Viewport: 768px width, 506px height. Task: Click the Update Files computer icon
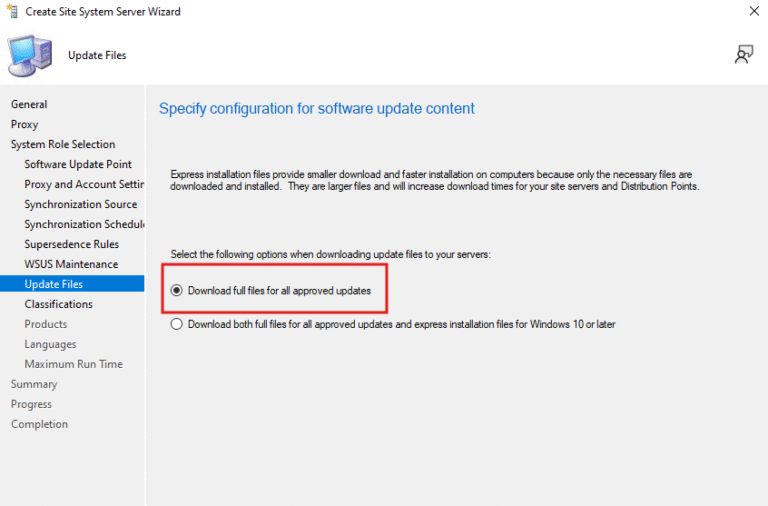tap(30, 56)
